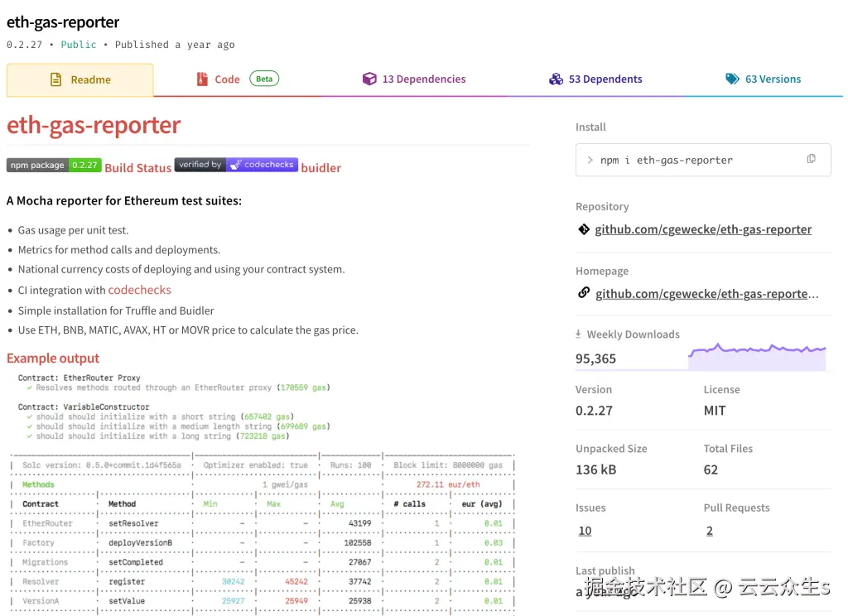
Task: Click the eth-gas-reporter page title at top
Action: (63, 22)
